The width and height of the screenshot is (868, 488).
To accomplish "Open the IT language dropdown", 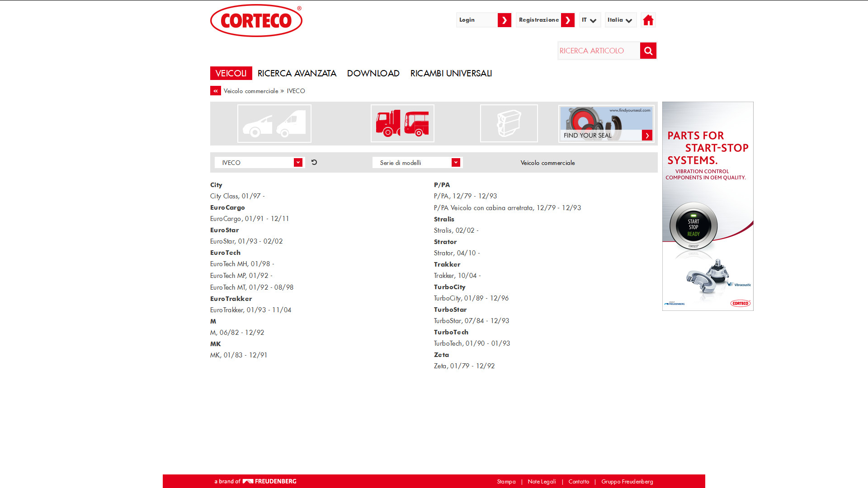I will click(590, 20).
